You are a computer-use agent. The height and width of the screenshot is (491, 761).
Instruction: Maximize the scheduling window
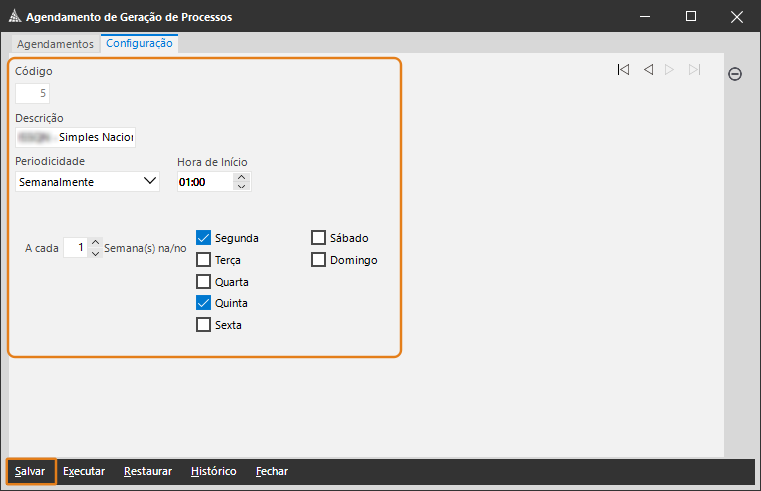[691, 17]
